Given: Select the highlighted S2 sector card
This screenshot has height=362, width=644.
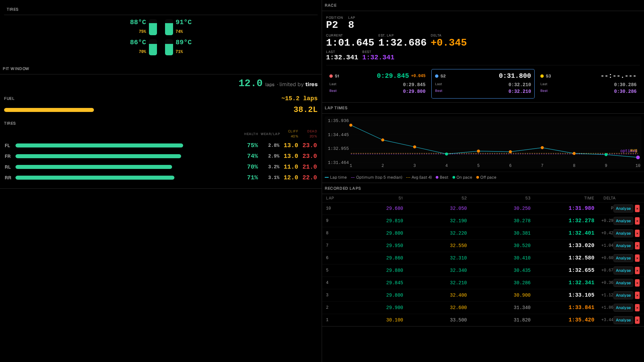Looking at the screenshot, I should [x=483, y=84].
